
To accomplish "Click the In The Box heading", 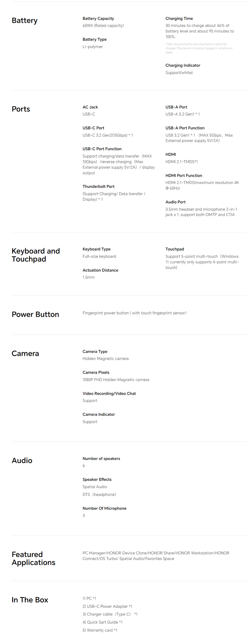I will [30, 600].
